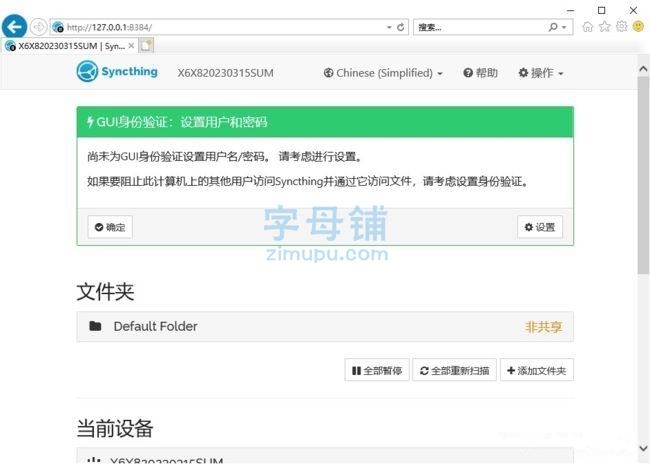This screenshot has height=464, width=650.
Task: Close the X6X820230315SUM tab
Action: coord(131,46)
